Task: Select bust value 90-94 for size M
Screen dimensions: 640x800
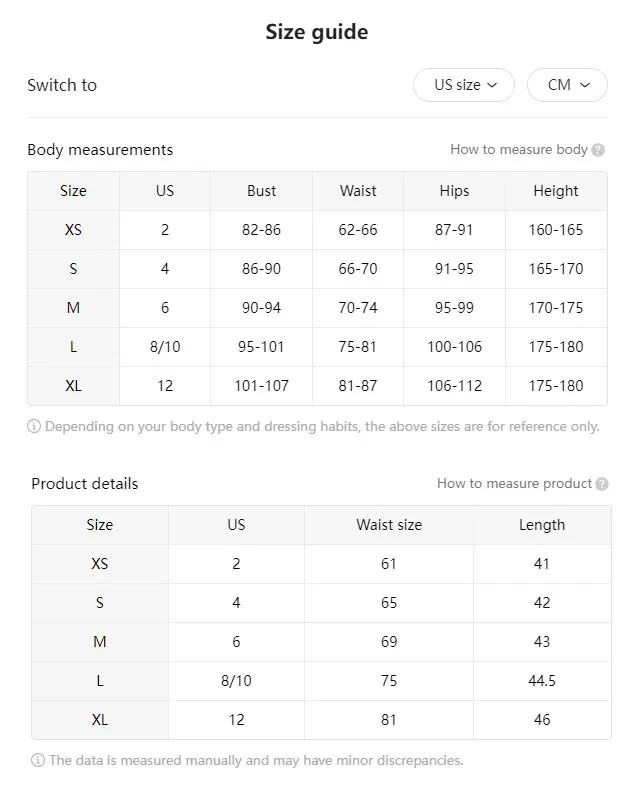Action: click(261, 308)
